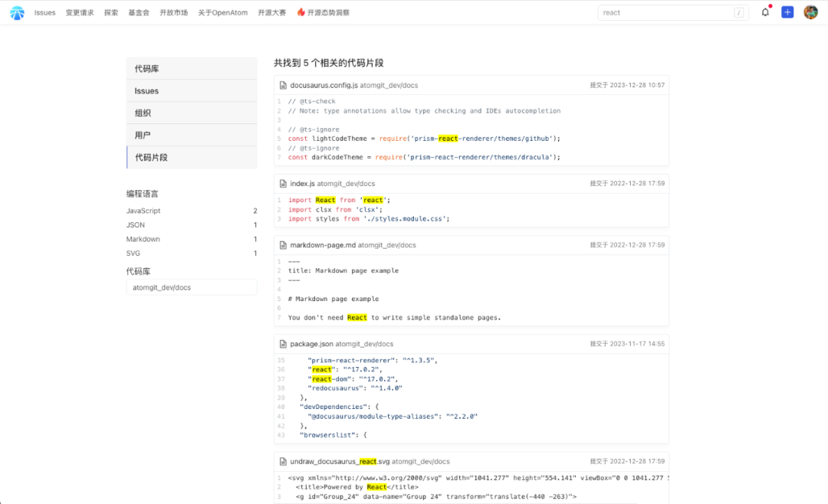Click file icon for markdown-page.md

[x=283, y=245]
